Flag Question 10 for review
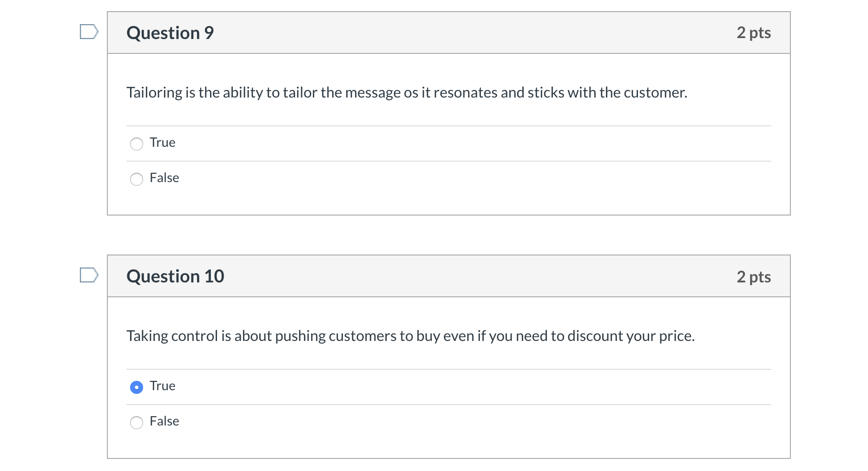Viewport: 868px width, 471px height. 89,275
